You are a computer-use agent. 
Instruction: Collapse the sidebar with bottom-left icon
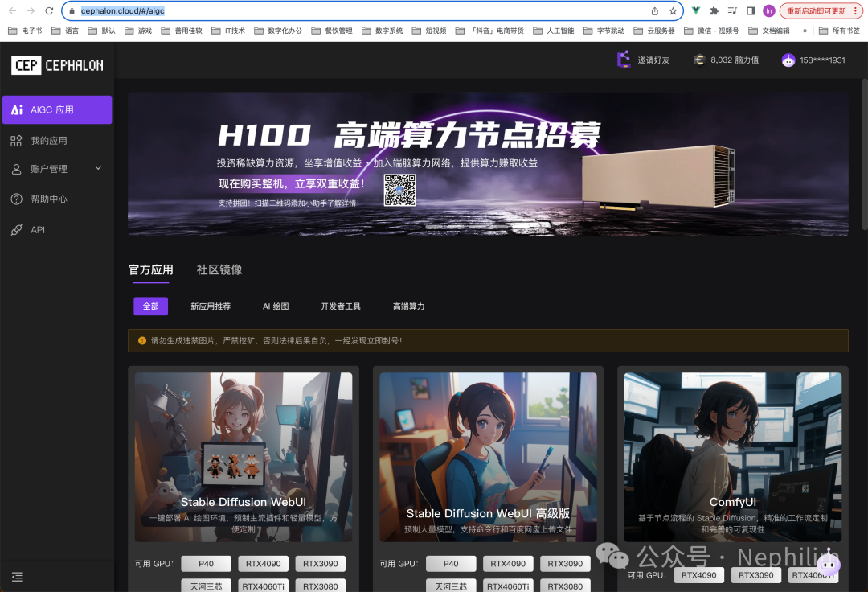click(x=17, y=577)
